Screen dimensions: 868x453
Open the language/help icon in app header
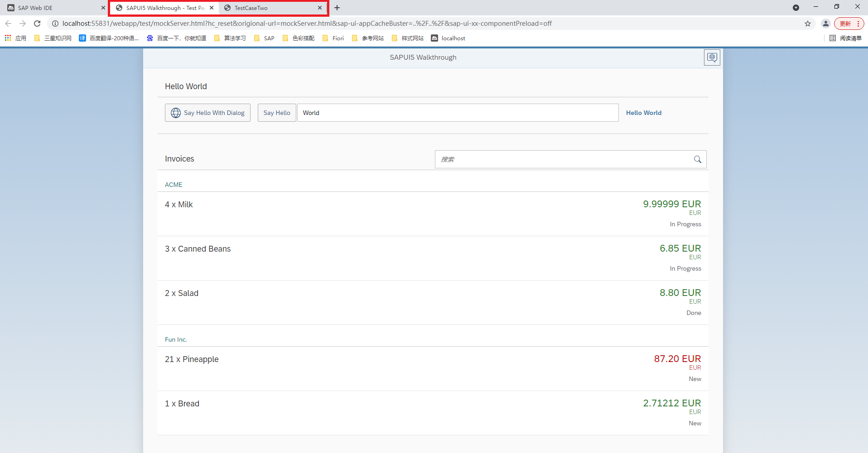tap(712, 57)
